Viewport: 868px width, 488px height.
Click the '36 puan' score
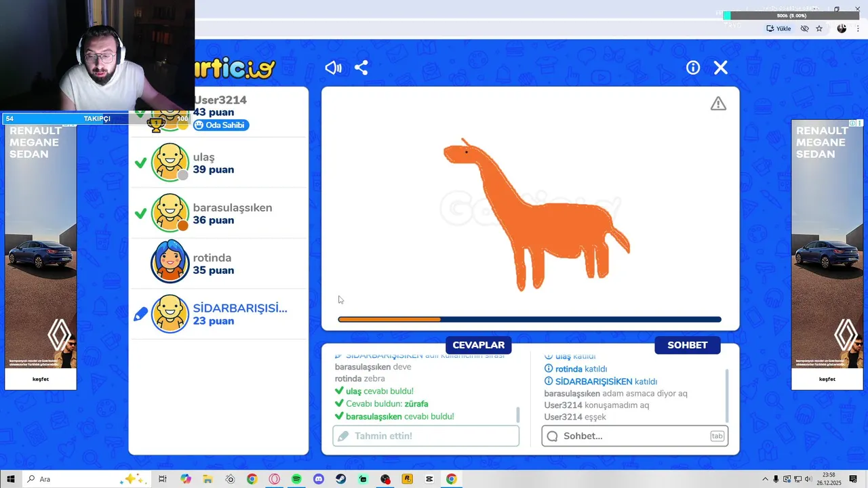214,220
